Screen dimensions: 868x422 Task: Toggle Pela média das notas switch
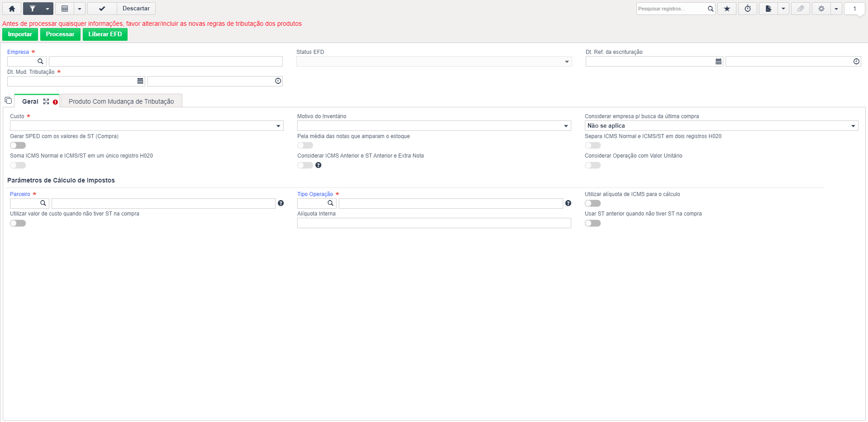tap(305, 145)
